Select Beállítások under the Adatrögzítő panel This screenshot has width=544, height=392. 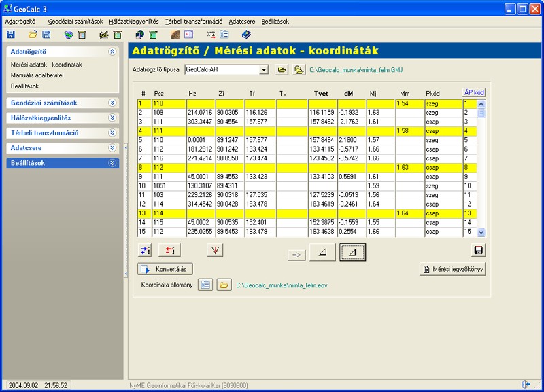(x=24, y=86)
